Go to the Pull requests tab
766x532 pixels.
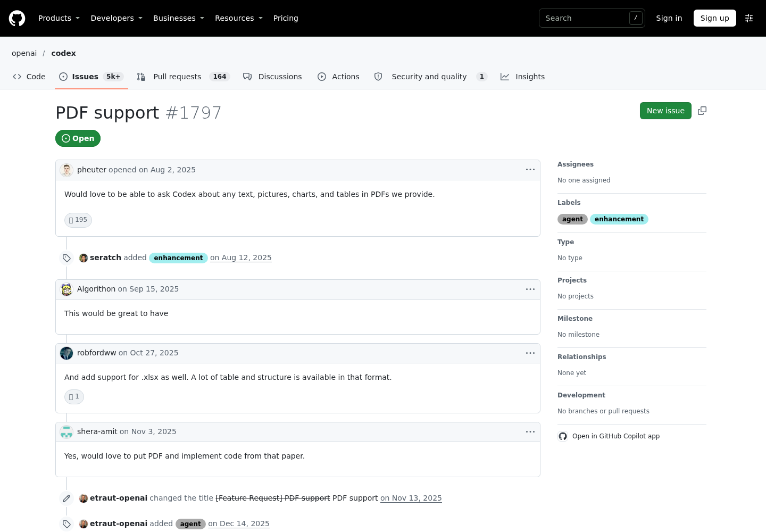pyautogui.click(x=184, y=77)
